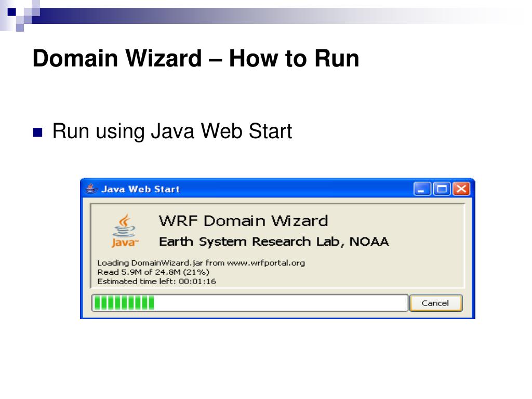Click the 'Java Web Start' window title
This screenshot has height=399, width=532.
(140, 189)
